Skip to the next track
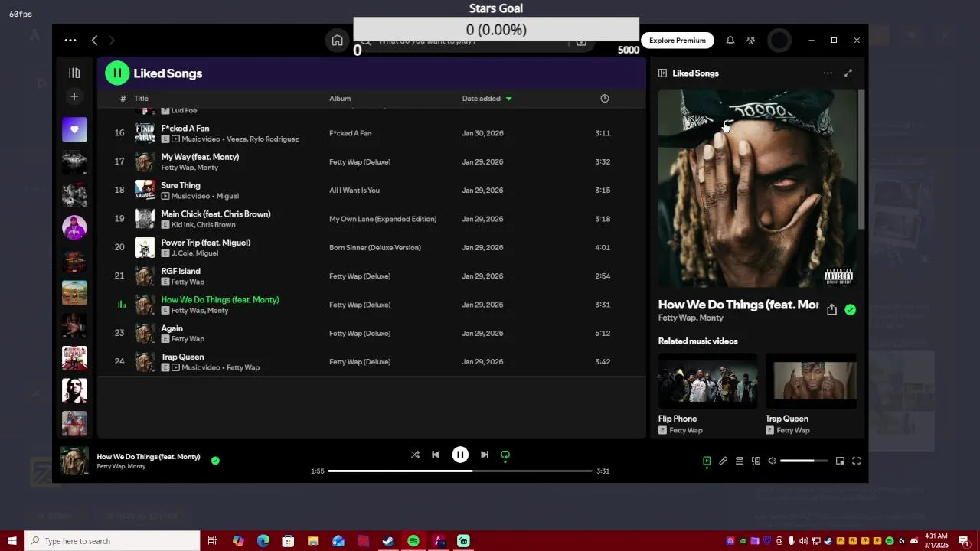The width and height of the screenshot is (980, 551). point(485,455)
